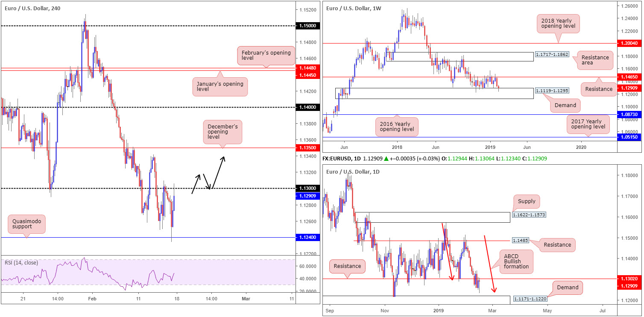Select the 1.14480 price level label

(308, 68)
